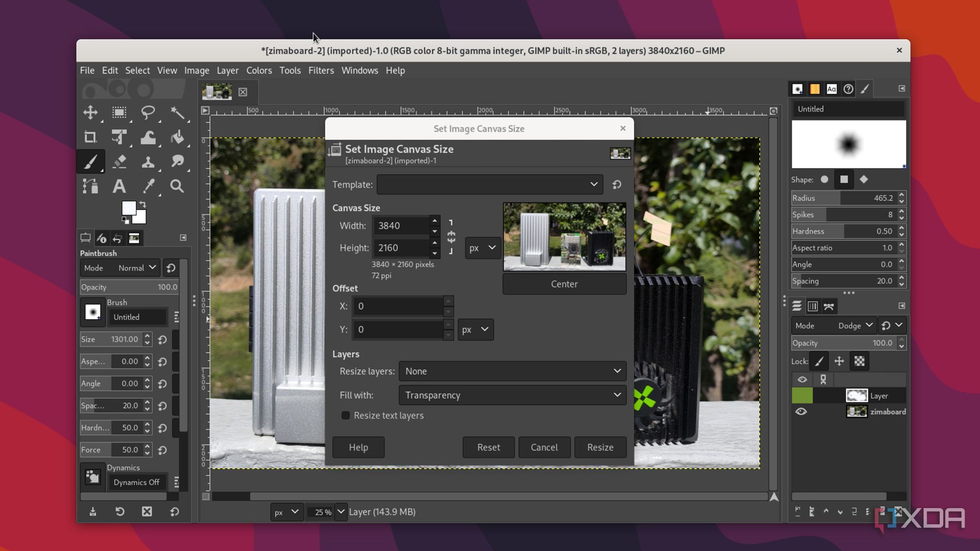Select the Smudge tool
Screen dimensions: 980x551
pyautogui.click(x=177, y=162)
